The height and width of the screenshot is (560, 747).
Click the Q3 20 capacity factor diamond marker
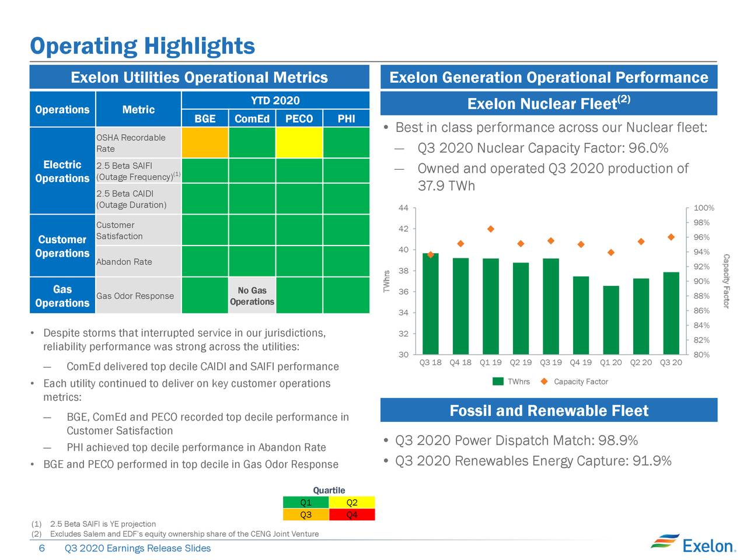(x=671, y=237)
